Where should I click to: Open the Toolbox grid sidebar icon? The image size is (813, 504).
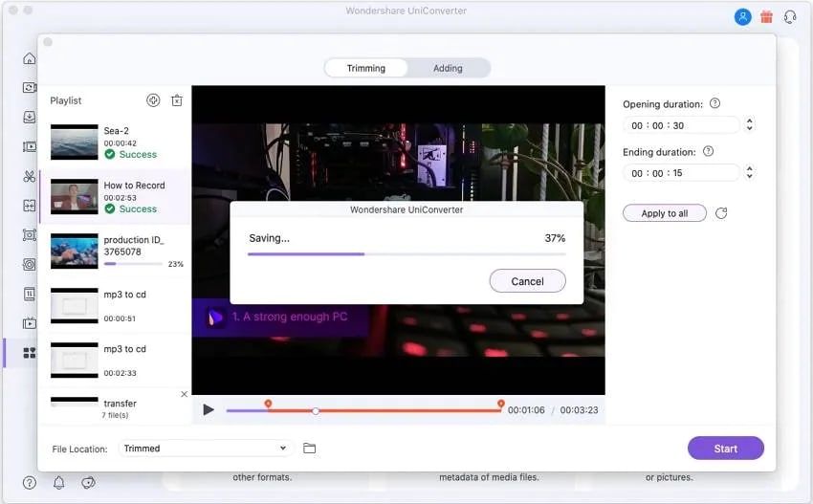coord(30,353)
